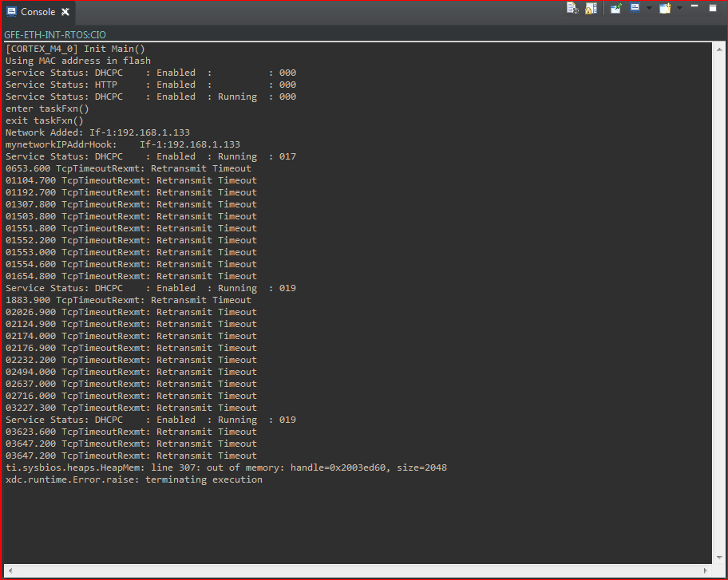
Task: Click the vertical scrollbar down arrow
Action: point(719,558)
